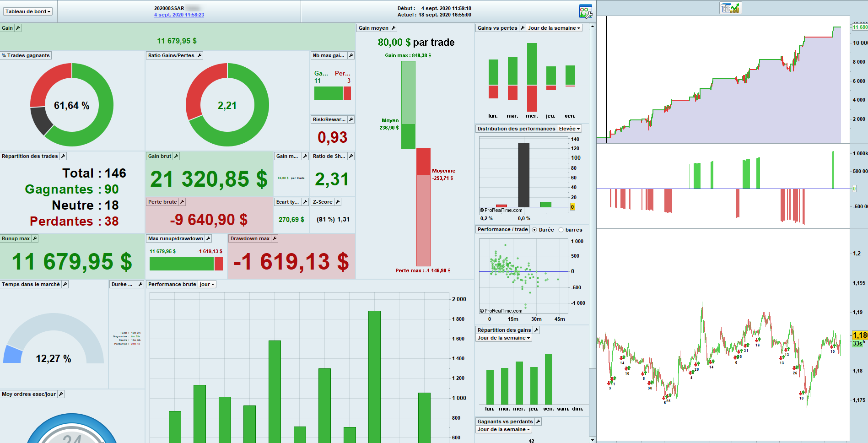Click the 61,64 % winning trades value
Image resolution: width=868 pixels, height=443 pixels.
click(x=72, y=106)
